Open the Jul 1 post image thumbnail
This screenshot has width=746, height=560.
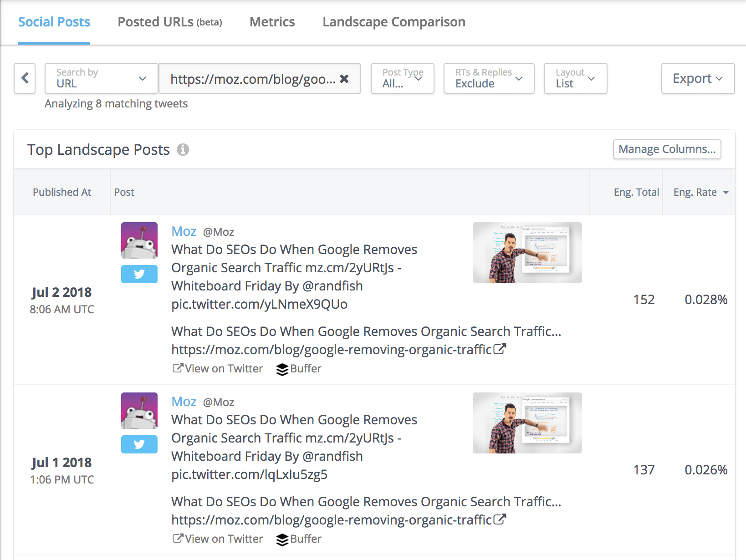pyautogui.click(x=527, y=423)
